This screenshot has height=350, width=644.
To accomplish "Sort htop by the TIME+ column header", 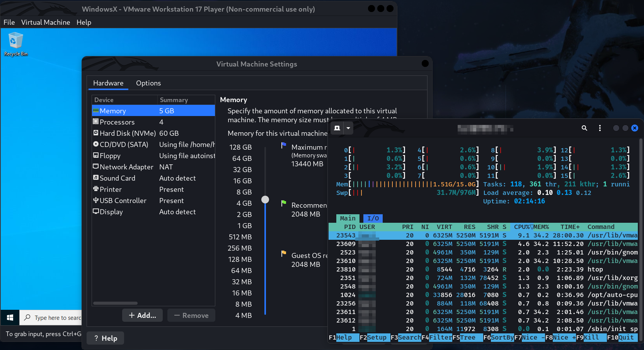I will click(570, 227).
